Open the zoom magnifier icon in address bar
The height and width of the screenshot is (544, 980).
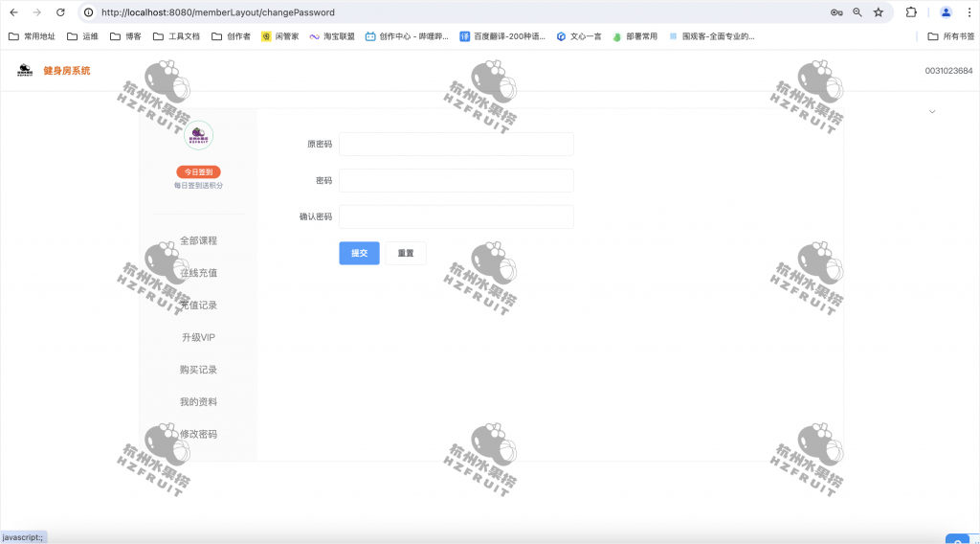[857, 12]
